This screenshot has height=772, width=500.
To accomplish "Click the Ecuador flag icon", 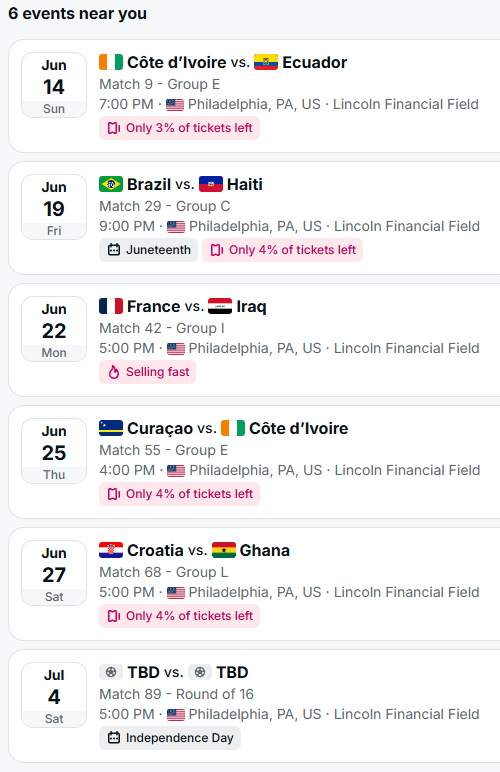I will 266,62.
